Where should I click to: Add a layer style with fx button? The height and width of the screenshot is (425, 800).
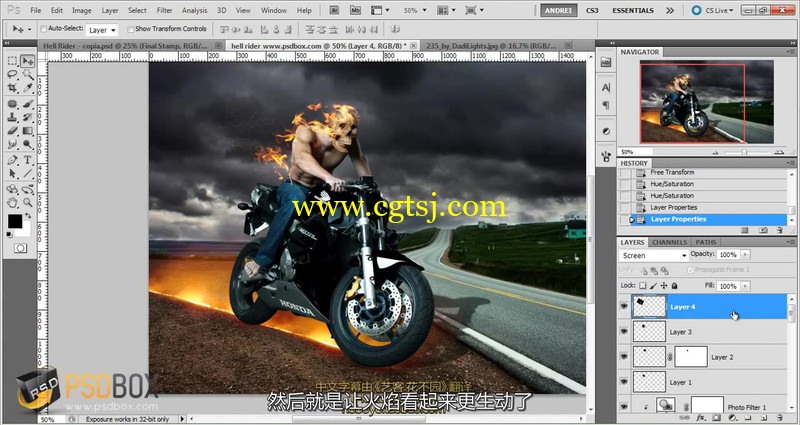tap(701, 418)
